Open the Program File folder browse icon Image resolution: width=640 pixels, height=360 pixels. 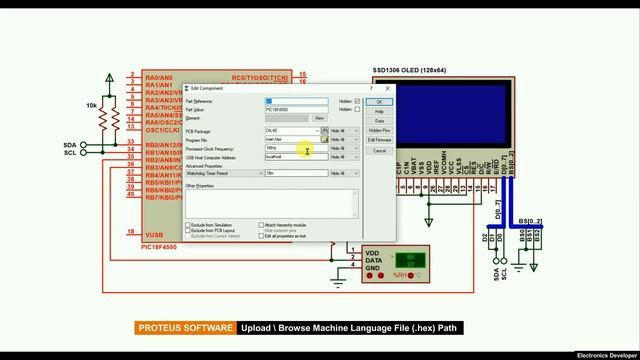(324, 139)
